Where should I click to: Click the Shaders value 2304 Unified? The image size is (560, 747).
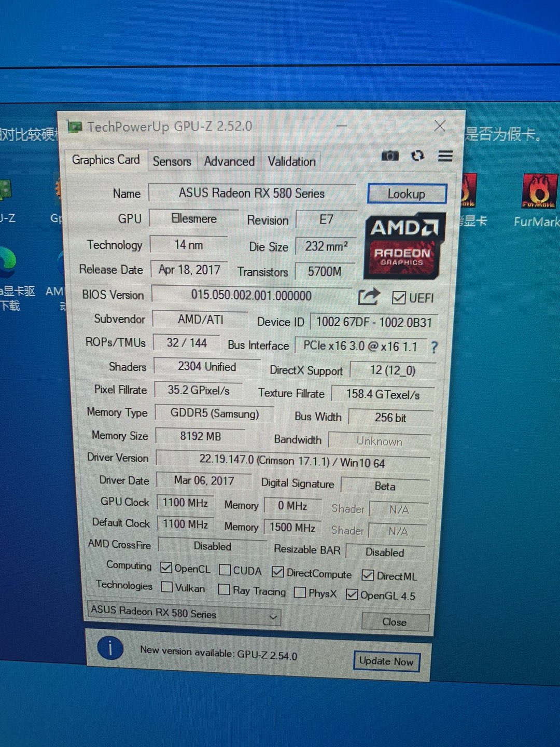[207, 367]
